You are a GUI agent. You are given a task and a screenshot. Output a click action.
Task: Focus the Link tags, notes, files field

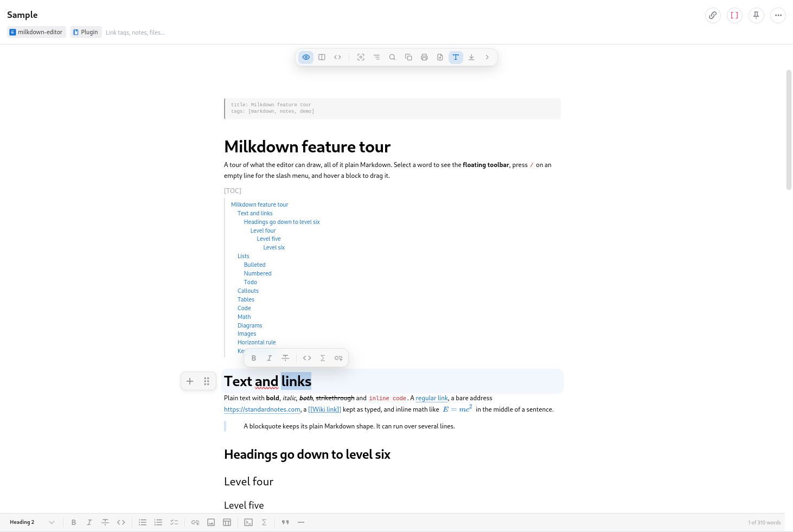click(136, 33)
